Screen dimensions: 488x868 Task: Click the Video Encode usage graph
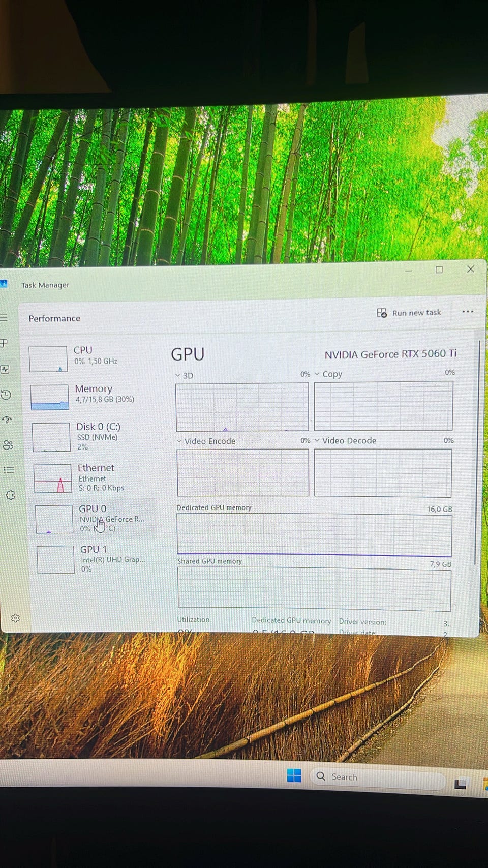pos(243,472)
